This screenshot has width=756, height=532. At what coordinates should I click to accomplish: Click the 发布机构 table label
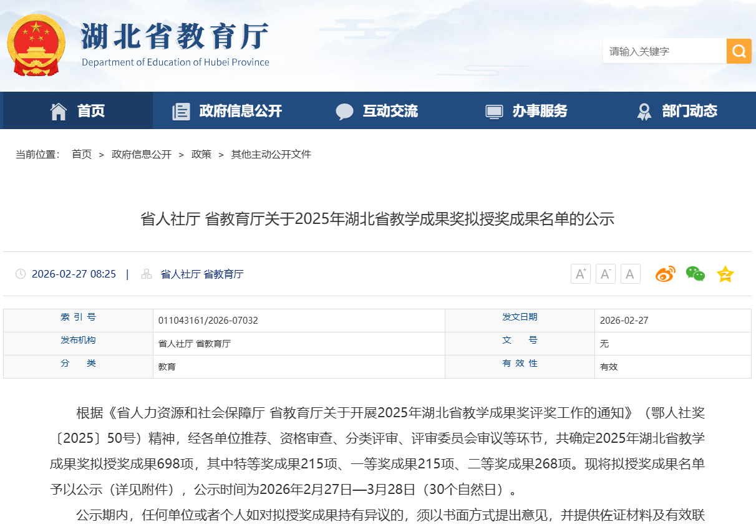pos(78,340)
